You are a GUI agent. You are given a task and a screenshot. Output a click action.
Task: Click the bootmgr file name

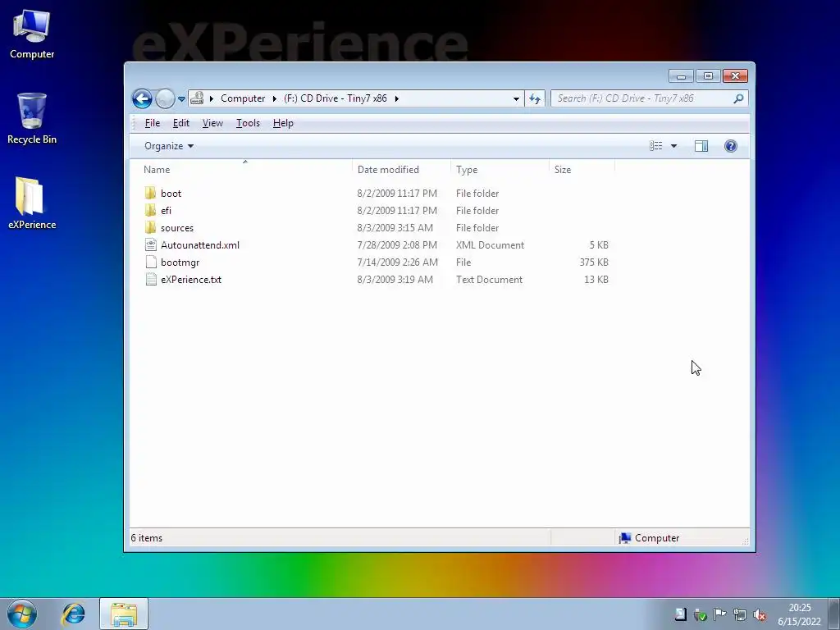(180, 262)
